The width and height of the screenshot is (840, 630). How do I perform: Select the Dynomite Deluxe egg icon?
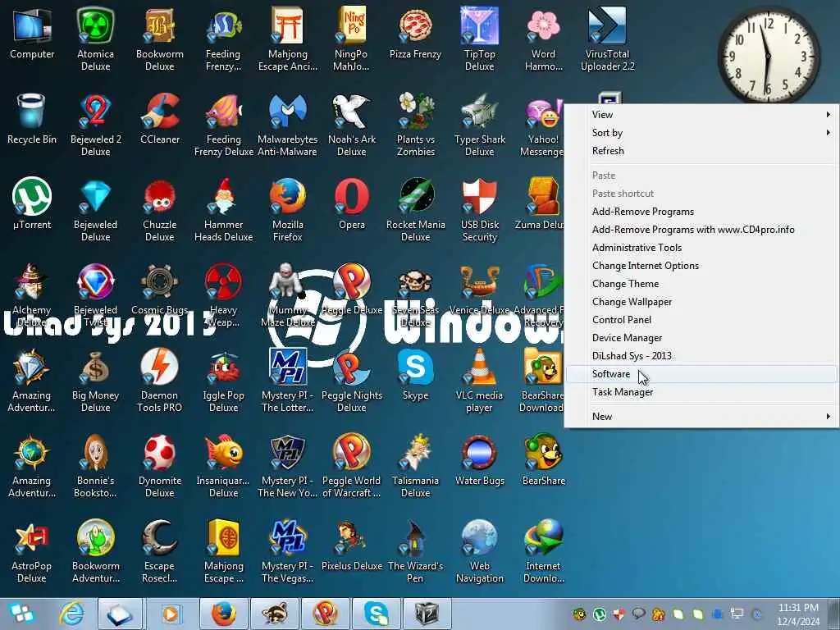pyautogui.click(x=160, y=466)
